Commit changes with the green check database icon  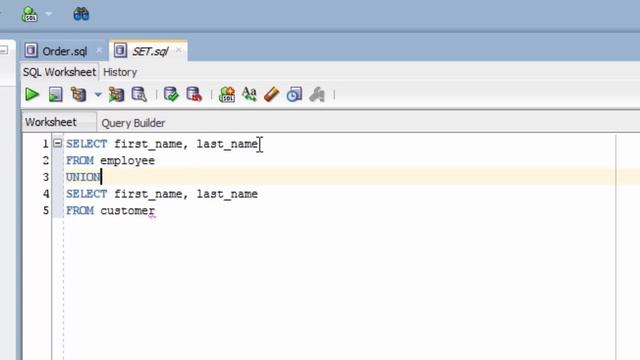(x=171, y=95)
